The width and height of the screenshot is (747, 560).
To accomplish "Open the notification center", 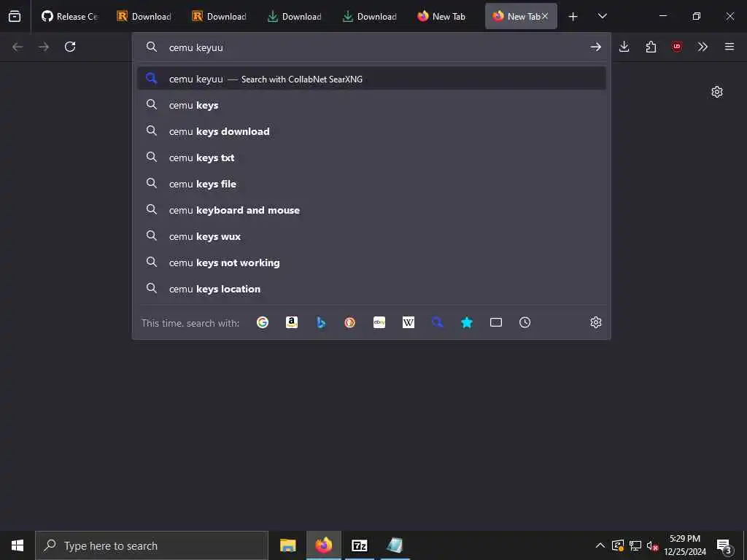I will pos(724,546).
